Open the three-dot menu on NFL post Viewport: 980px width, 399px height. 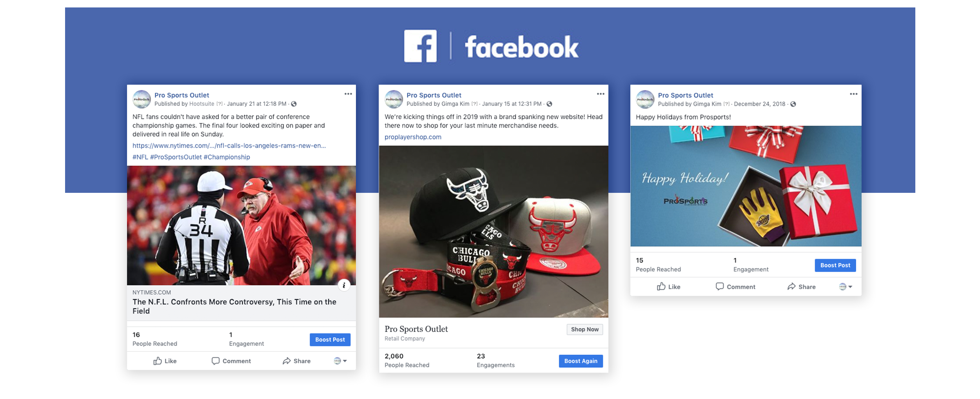pos(348,94)
